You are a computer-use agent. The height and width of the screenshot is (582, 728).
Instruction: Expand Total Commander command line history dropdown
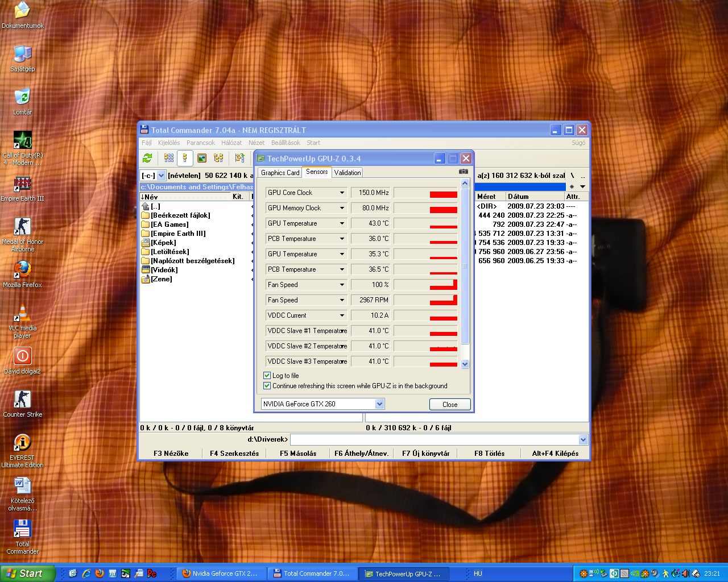pos(583,439)
